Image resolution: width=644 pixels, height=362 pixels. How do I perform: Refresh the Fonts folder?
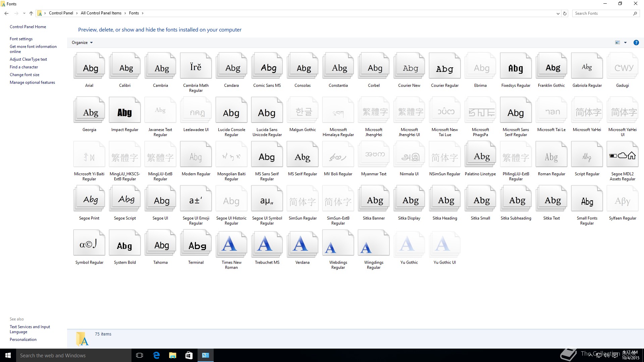[565, 13]
